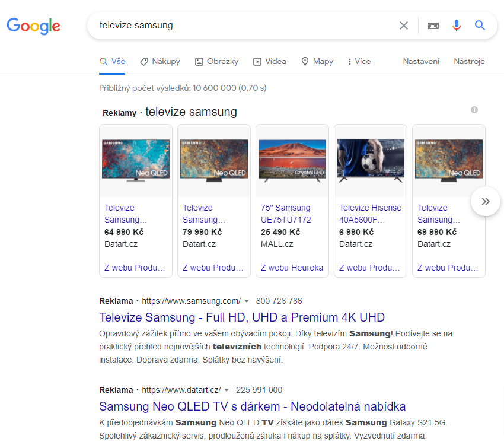Open the Nástroje search tools
Image resolution: width=504 pixels, height=448 pixels.
[x=469, y=61]
